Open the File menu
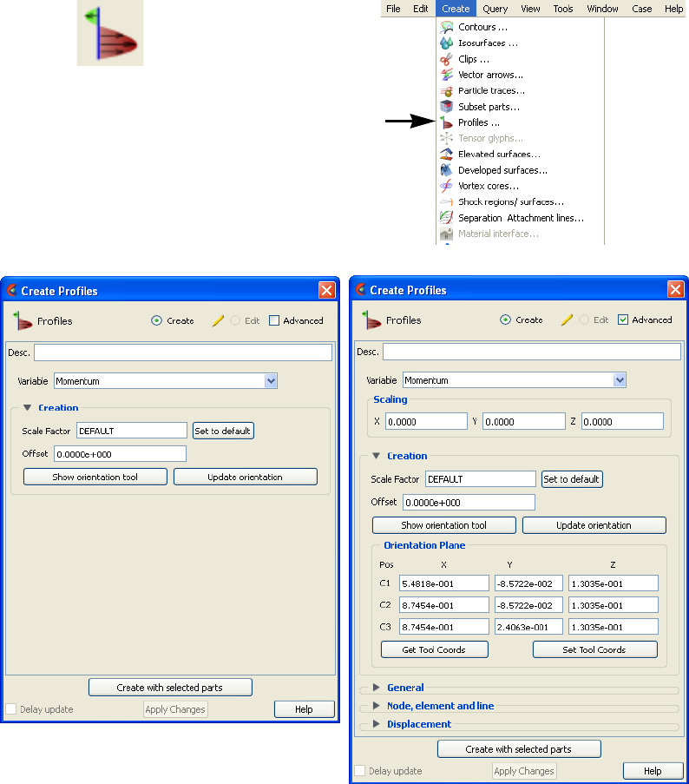This screenshot has width=689, height=784. (x=393, y=9)
